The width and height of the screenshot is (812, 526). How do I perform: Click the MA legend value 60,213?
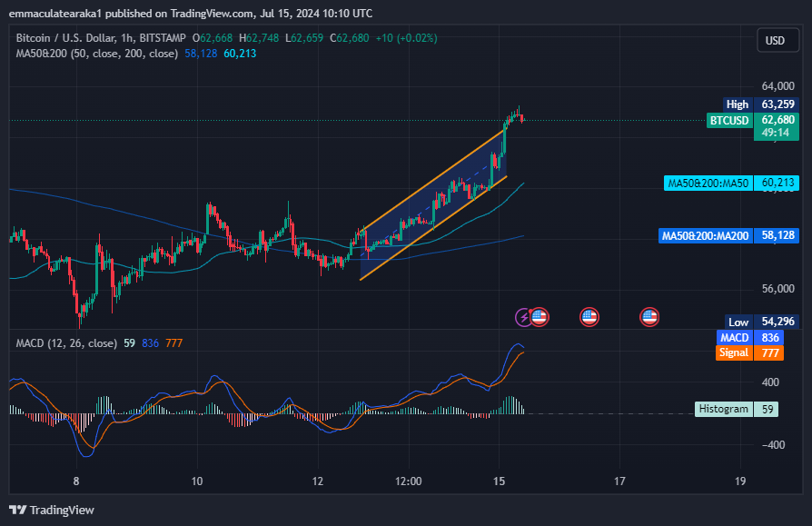click(240, 54)
